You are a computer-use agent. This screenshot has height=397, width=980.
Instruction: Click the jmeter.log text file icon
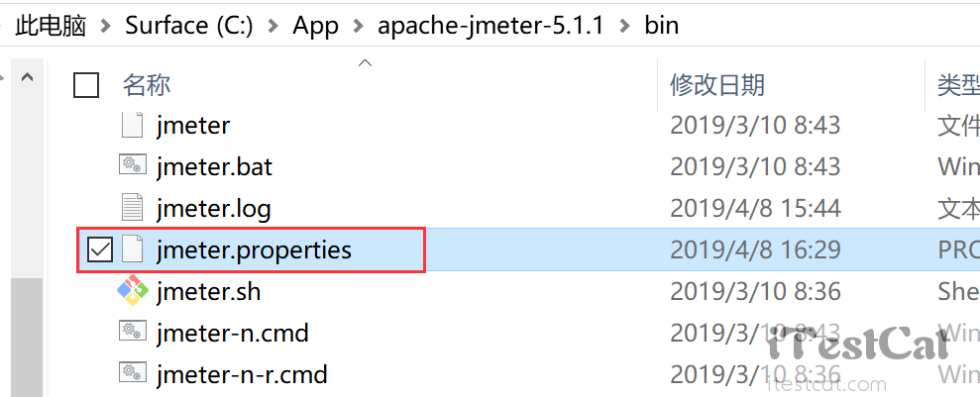tap(132, 209)
